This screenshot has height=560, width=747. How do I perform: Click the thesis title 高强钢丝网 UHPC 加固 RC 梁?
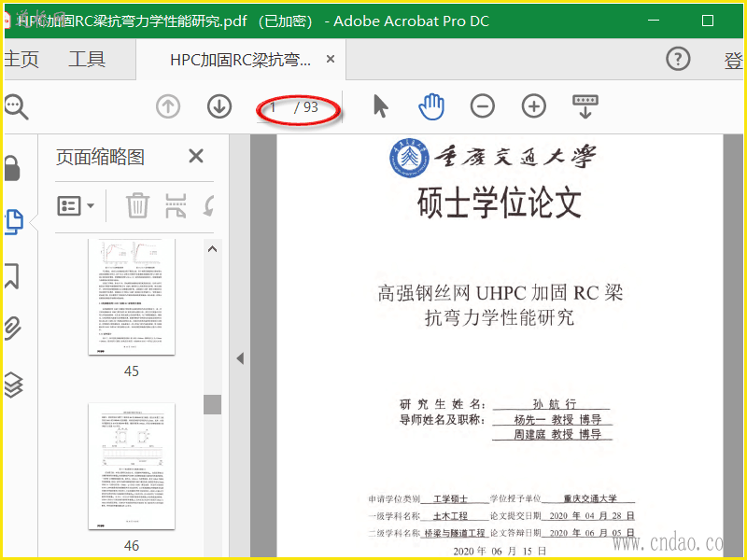500,293
